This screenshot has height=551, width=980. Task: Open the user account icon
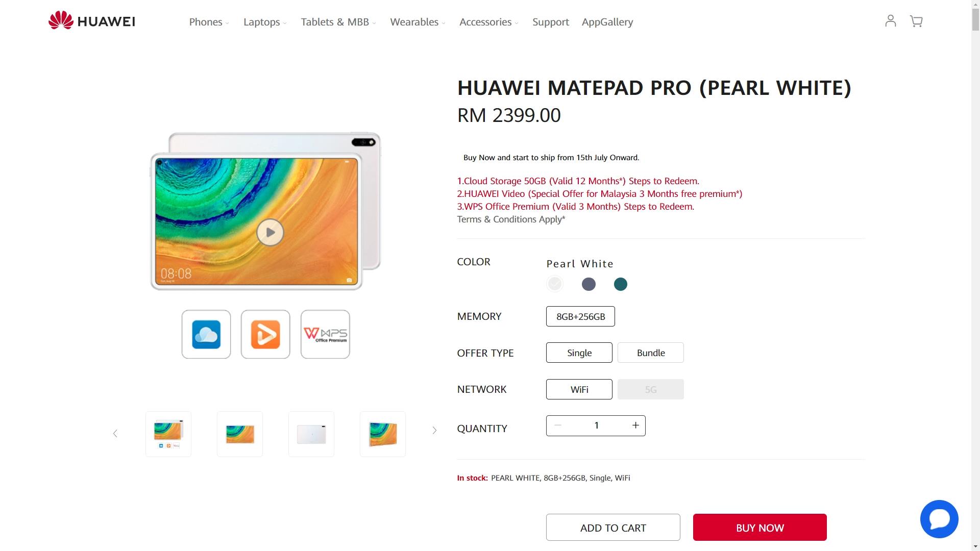[x=890, y=21]
